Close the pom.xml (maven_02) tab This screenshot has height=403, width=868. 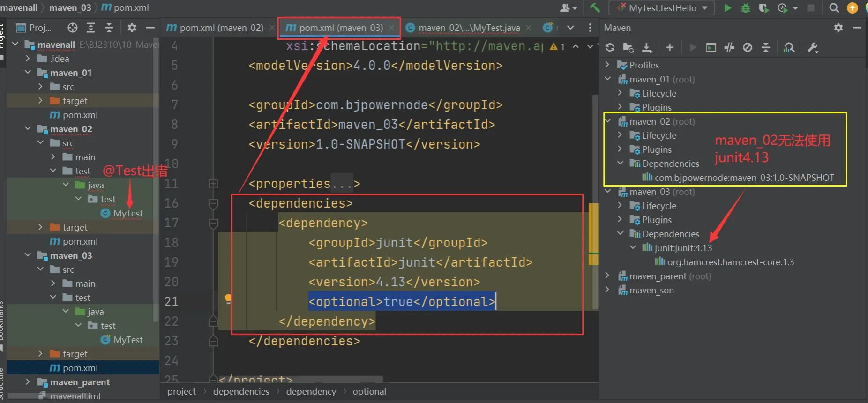pyautogui.click(x=272, y=28)
